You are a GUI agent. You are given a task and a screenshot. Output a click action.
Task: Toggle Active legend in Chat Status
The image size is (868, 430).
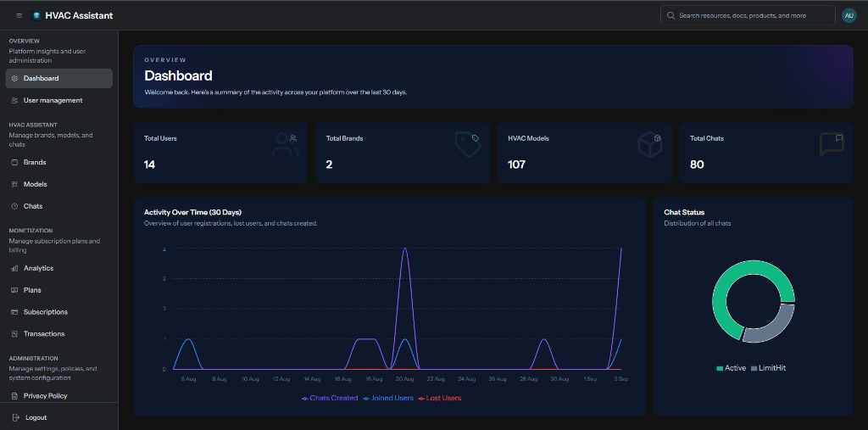(732, 368)
